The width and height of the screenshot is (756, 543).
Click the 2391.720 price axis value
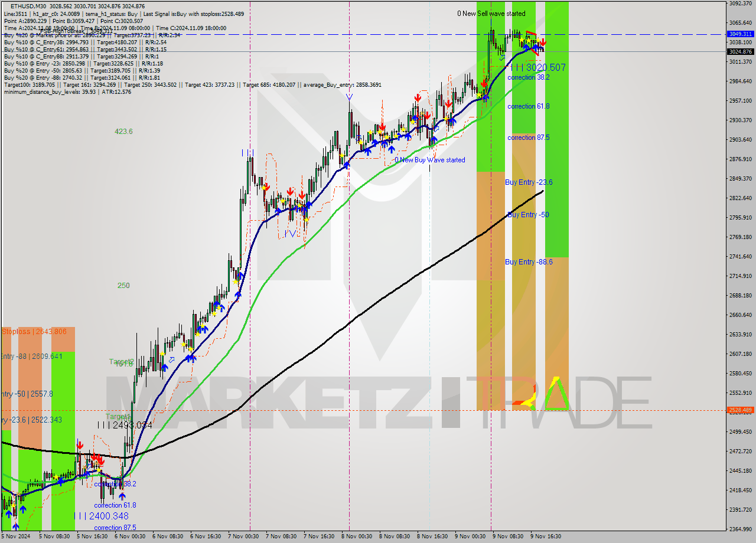pyautogui.click(x=740, y=510)
